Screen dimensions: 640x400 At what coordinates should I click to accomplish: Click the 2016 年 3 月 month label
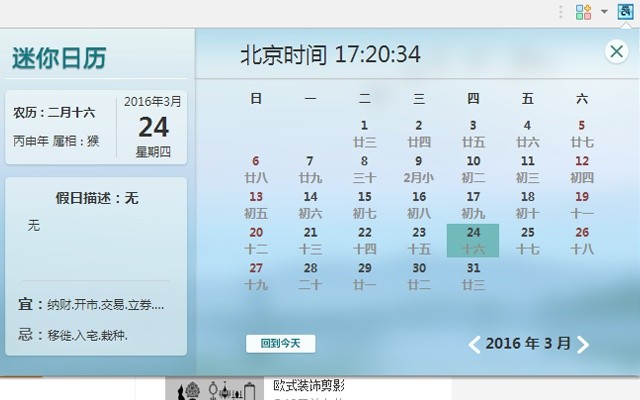click(528, 344)
